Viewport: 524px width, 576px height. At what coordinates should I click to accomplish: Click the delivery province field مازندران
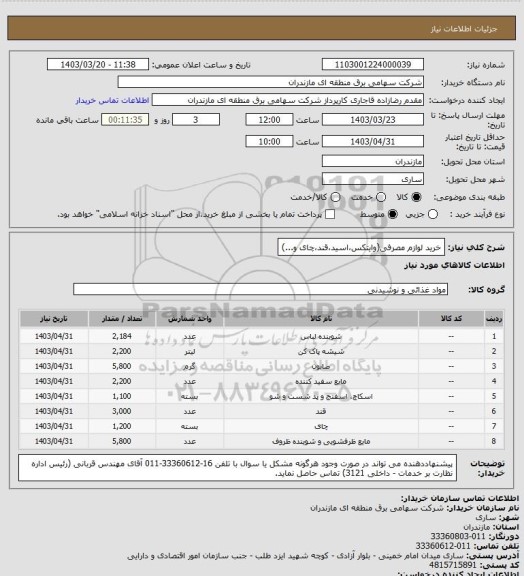(373, 162)
